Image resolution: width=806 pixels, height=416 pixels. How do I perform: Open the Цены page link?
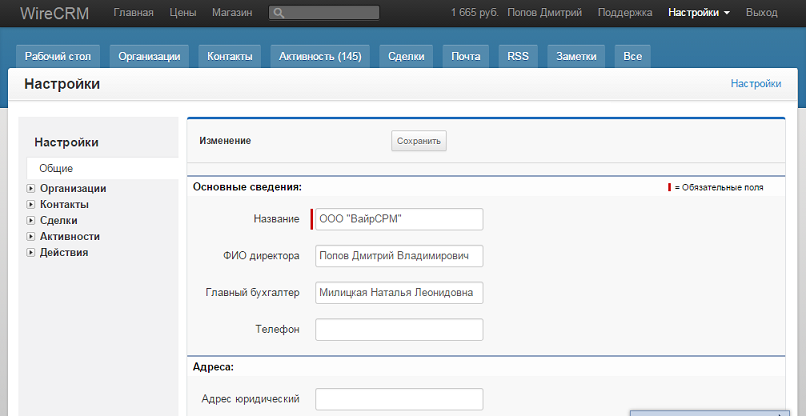(182, 13)
